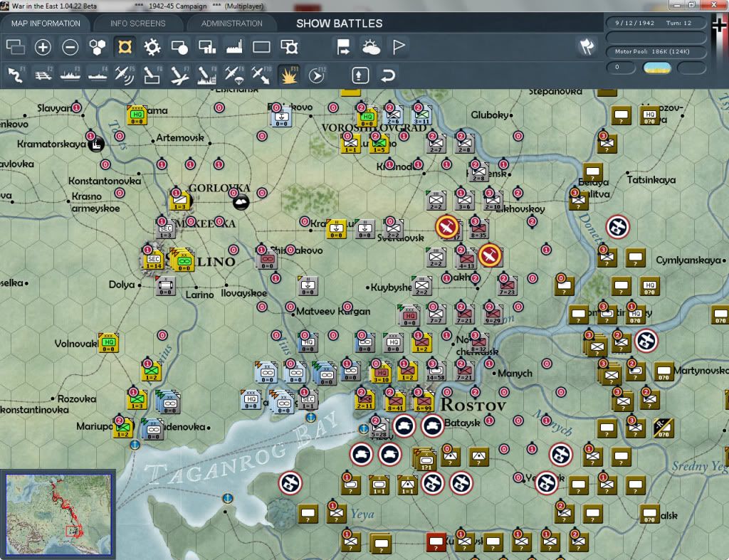
Task: Click the German cross flag emblem
Action: 719,25
